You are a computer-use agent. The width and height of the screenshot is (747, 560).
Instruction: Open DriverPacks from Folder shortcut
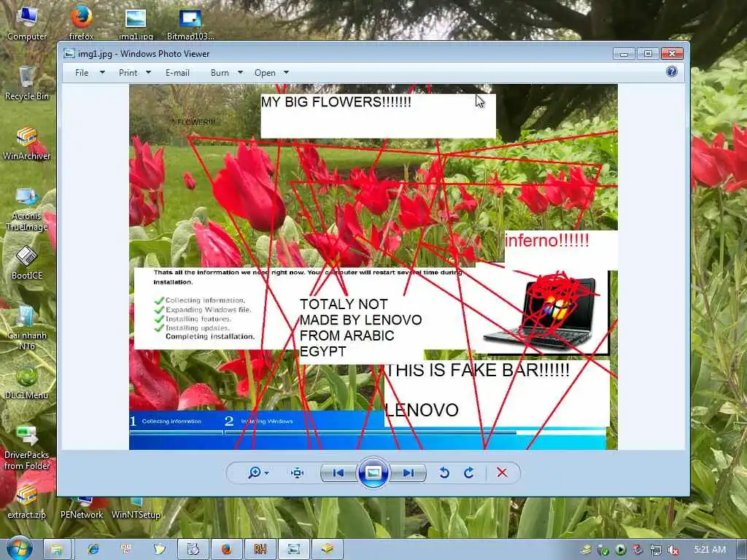pos(27,447)
